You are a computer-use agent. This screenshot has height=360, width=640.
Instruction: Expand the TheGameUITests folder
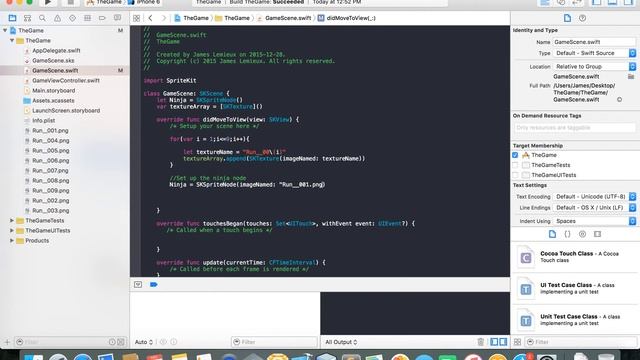pyautogui.click(x=12, y=231)
